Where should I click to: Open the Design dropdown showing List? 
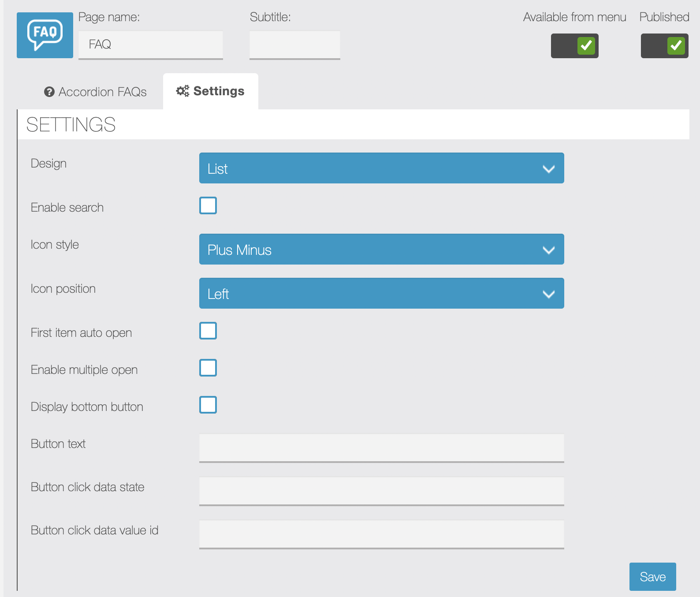pyautogui.click(x=382, y=168)
